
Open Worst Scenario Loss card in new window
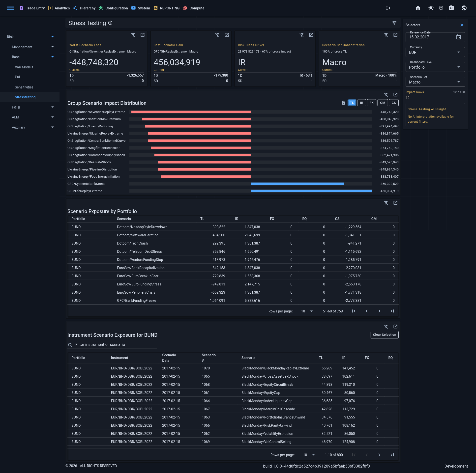[143, 35]
